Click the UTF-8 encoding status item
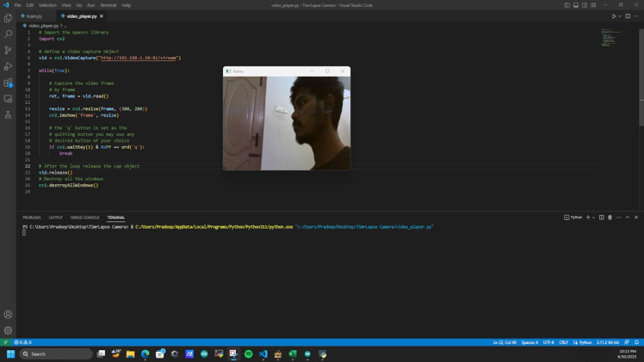This screenshot has height=362, width=644. pos(548,342)
